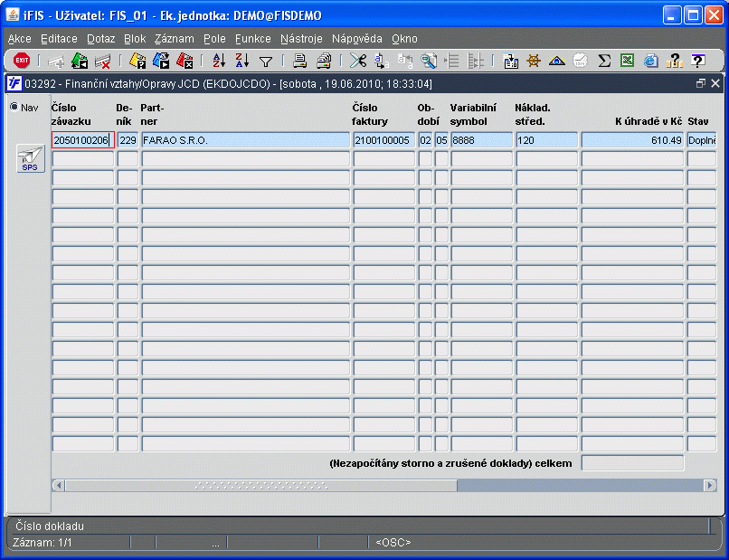The image size is (729, 560).
Task: Click the Internet Explorer browser icon
Action: 651,61
